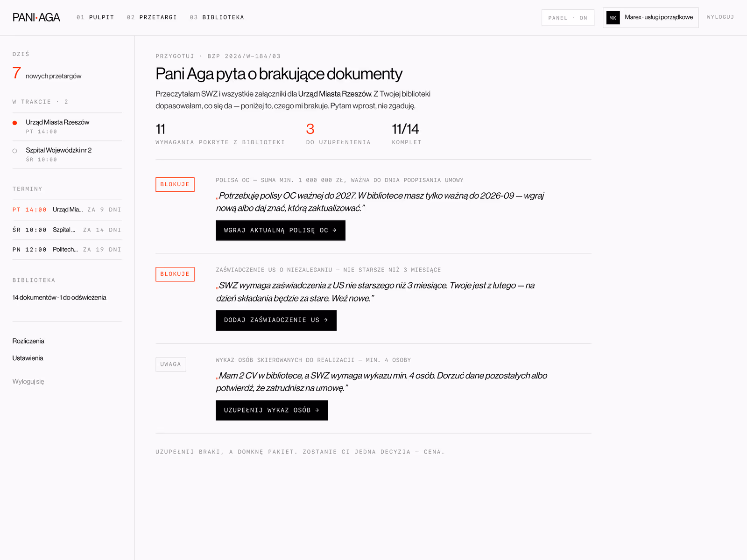Viewport: 747px width, 560px height.
Task: Select the PT 14:00 Urząd Mia... deadline row
Action: click(67, 210)
